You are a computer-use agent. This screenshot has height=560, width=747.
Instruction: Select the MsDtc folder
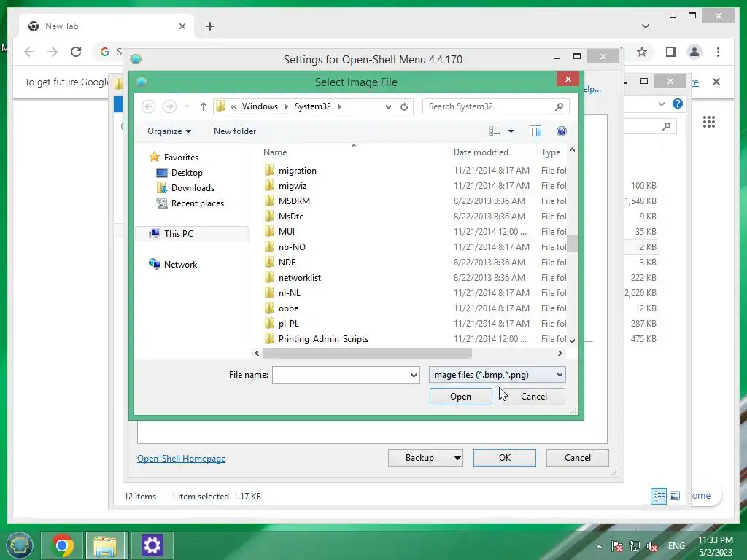click(x=290, y=216)
